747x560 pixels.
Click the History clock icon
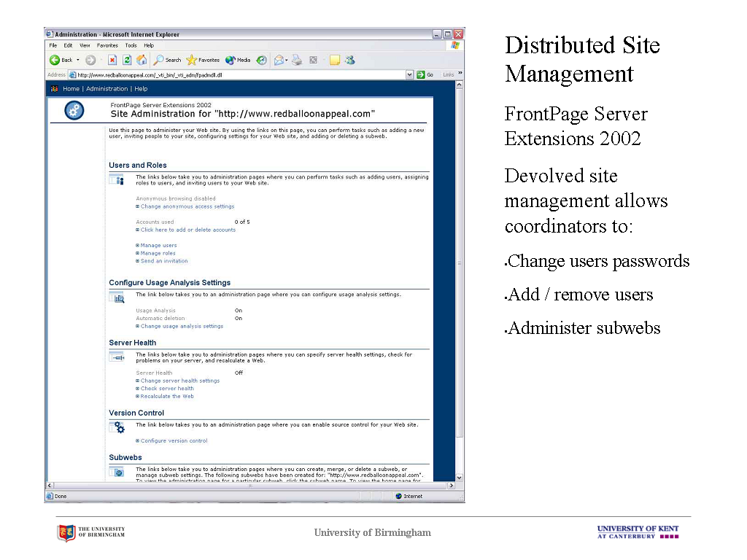261,60
